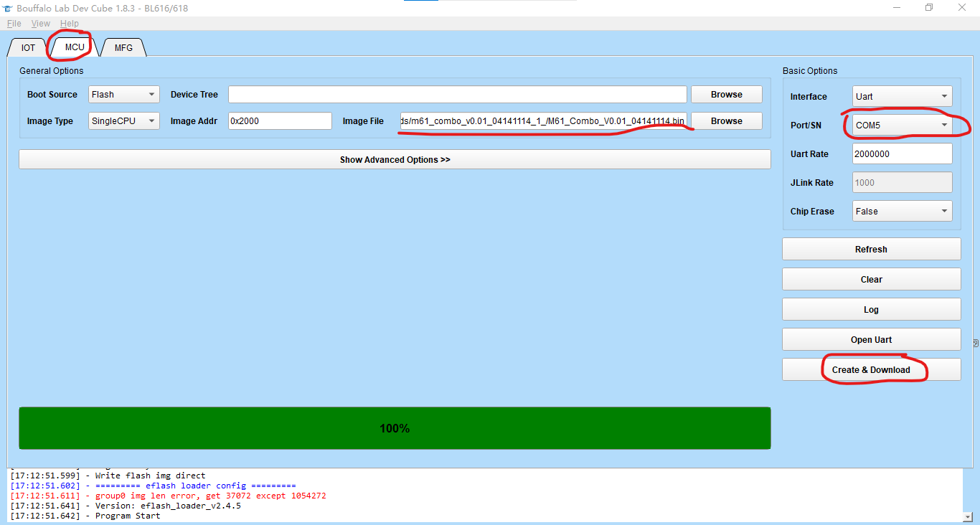Click the Log button
Viewport: 980px width, 525px height.
pos(872,310)
